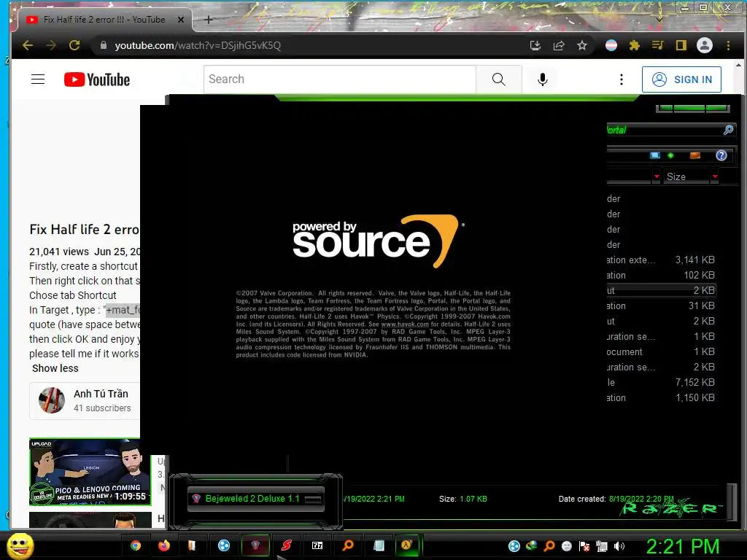This screenshot has width=747, height=560.
Task: Select the file row sized 31 KB
Action: [661, 306]
